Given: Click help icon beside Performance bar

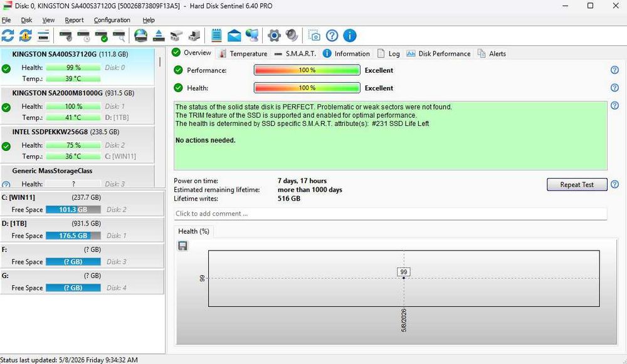Looking at the screenshot, I should (x=614, y=70).
